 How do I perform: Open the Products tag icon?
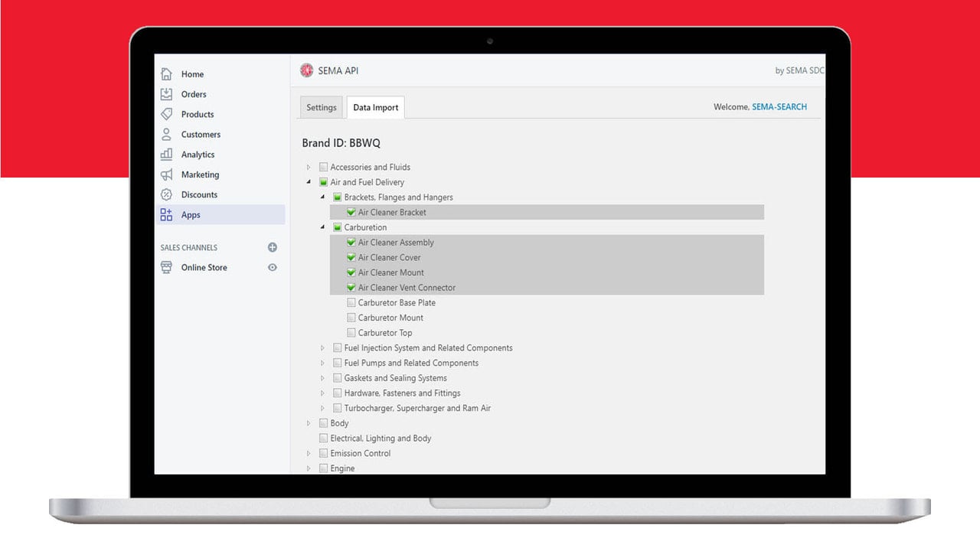tap(166, 114)
